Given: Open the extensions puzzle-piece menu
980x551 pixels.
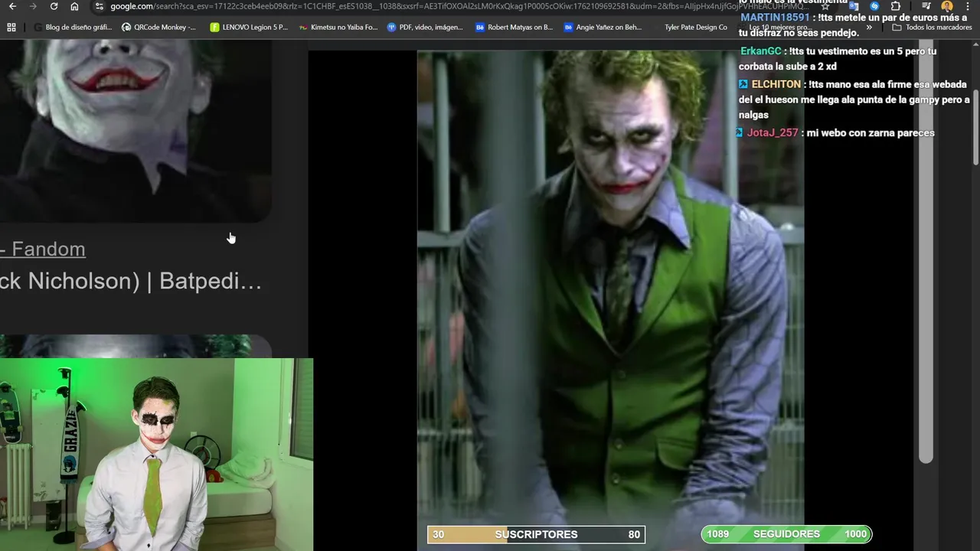Looking at the screenshot, I should 896,6.
